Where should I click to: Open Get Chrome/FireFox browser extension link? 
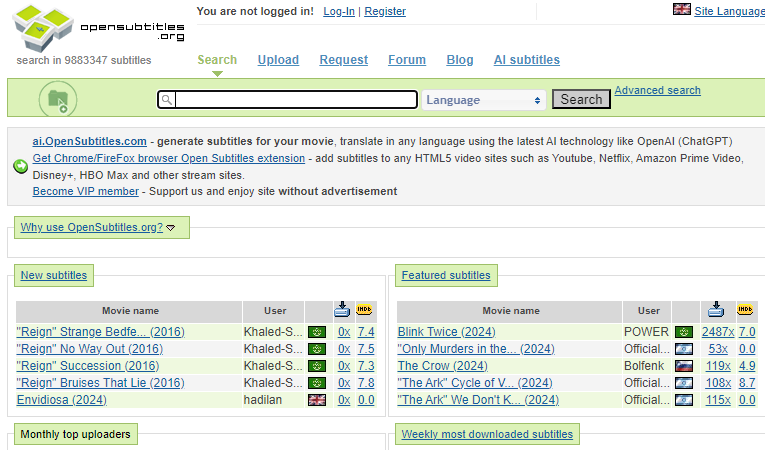point(169,158)
